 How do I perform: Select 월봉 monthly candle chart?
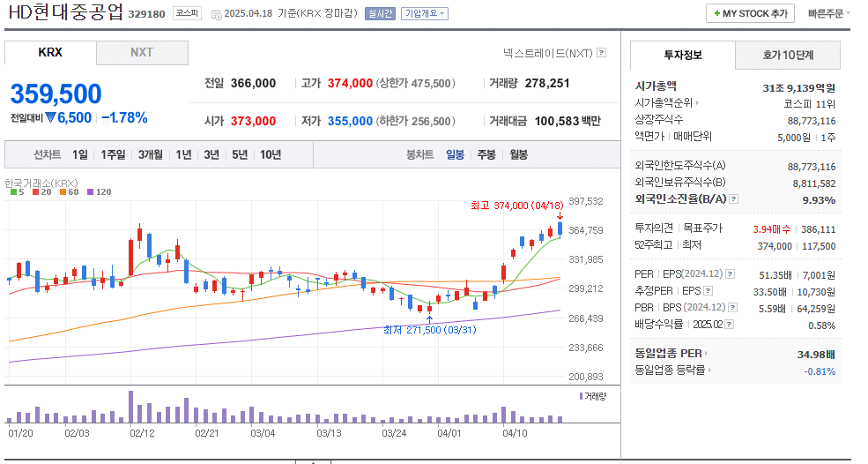(x=519, y=154)
